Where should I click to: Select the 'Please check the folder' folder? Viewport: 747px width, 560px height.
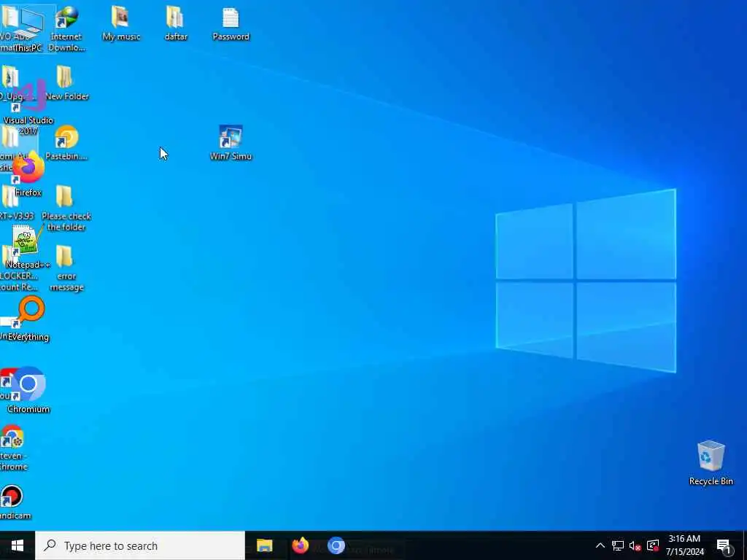[x=66, y=208]
